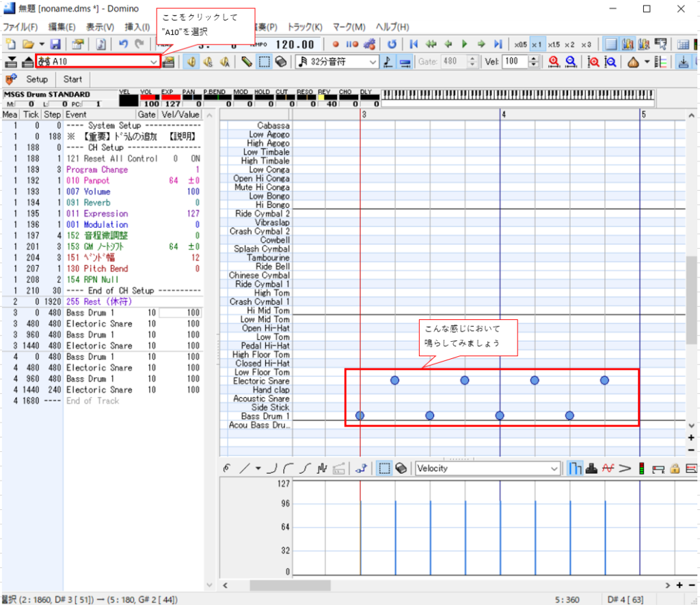Open the track selector dropdown showing A10

98,62
